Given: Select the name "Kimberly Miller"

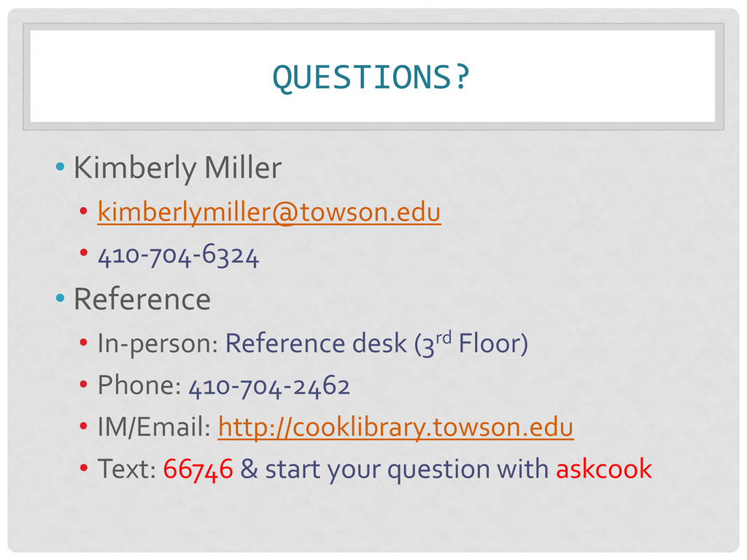Looking at the screenshot, I should click(x=177, y=168).
